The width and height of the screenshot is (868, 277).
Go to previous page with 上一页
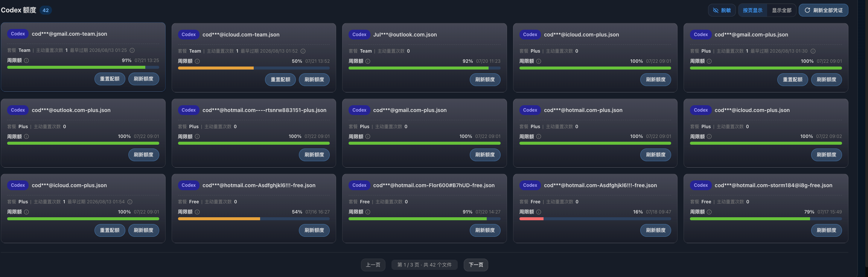pos(373,265)
